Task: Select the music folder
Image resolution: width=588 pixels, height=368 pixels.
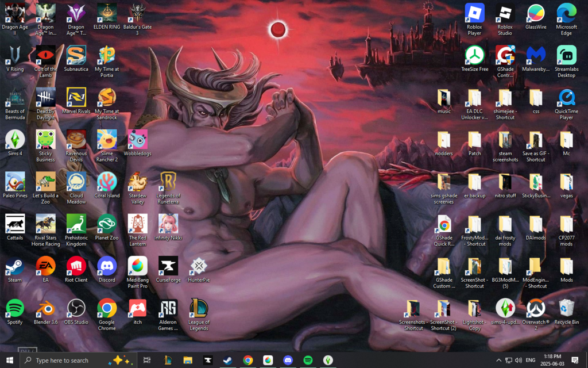Action: [x=444, y=101]
